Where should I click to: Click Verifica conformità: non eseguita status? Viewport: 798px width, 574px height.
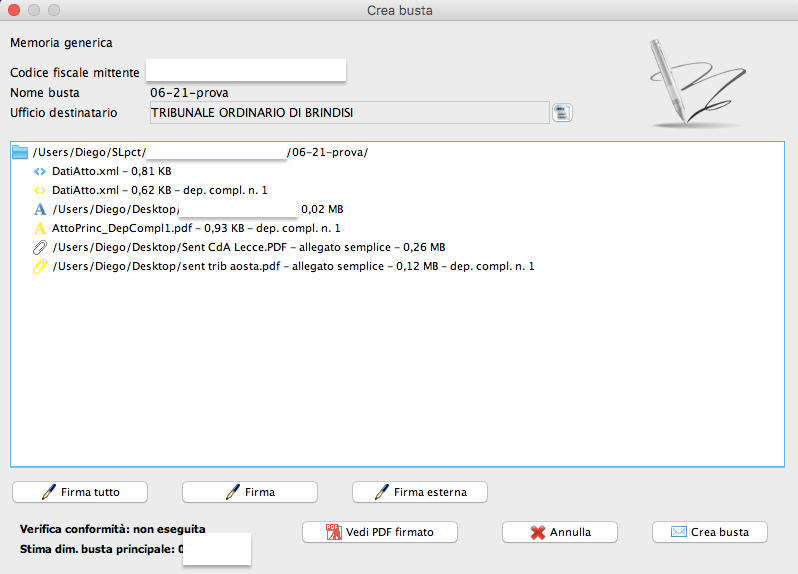(x=112, y=529)
